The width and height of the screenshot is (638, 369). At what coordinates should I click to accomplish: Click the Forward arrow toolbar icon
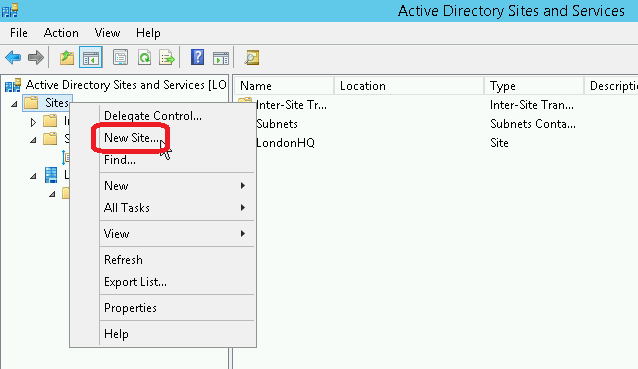tap(36, 57)
